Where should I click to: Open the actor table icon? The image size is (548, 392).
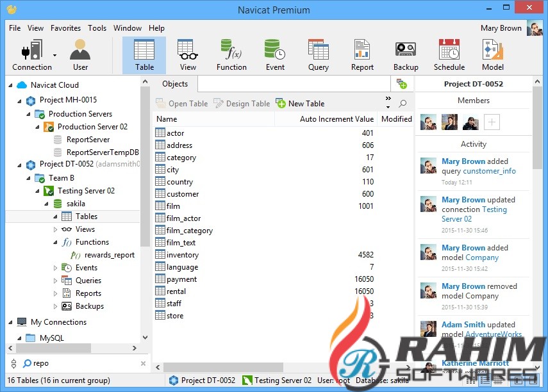(x=160, y=133)
